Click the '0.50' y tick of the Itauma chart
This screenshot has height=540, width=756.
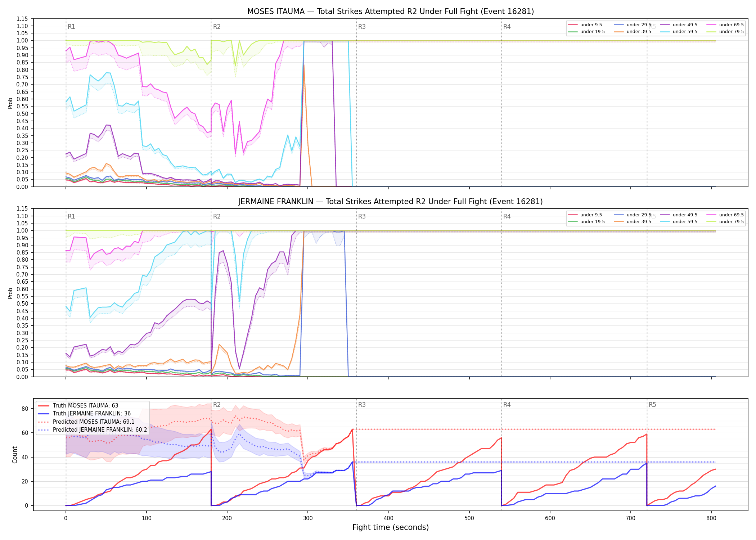point(22,114)
